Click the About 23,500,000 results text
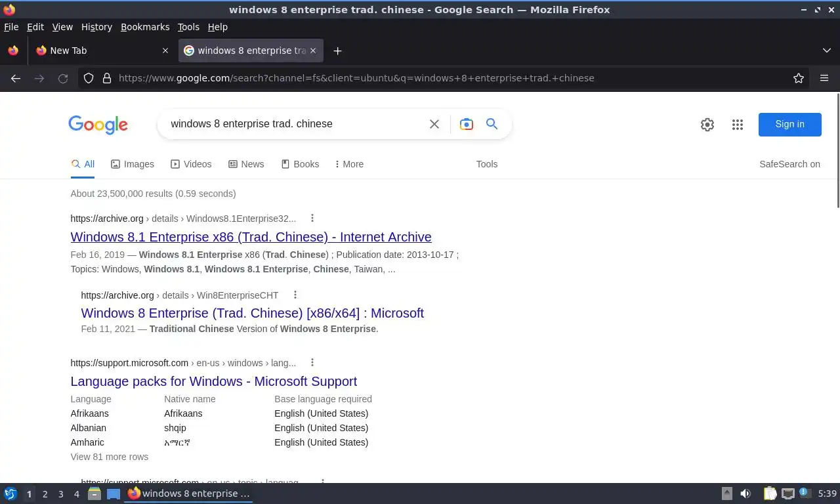The width and height of the screenshot is (840, 504). tap(153, 194)
